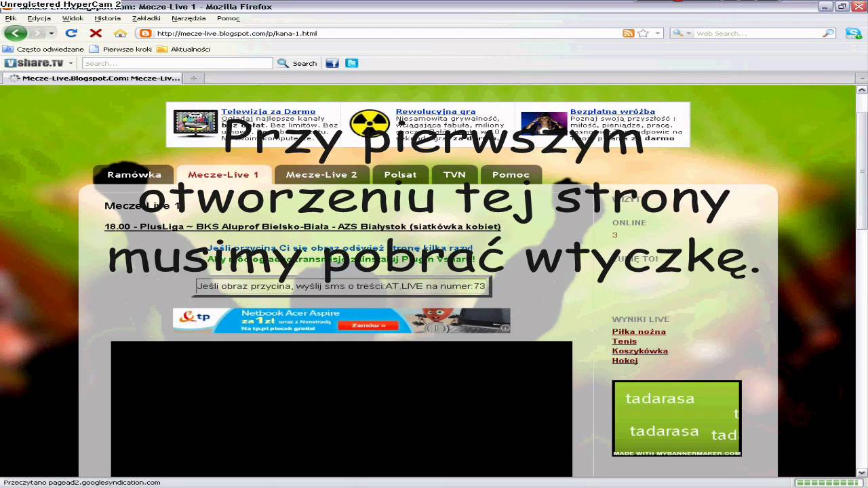The height and width of the screenshot is (488, 868).
Task: Open the Piłka nożna live results link
Action: pos(639,331)
